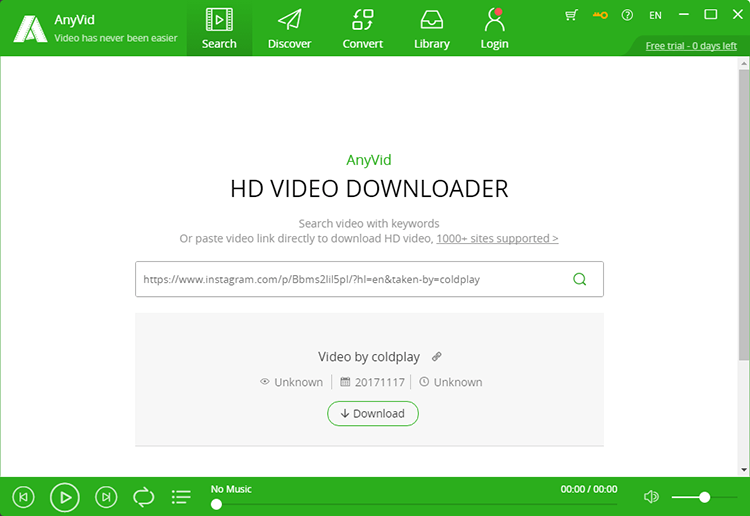Close the AnyVid window
The width and height of the screenshot is (750, 516).
tap(738, 15)
